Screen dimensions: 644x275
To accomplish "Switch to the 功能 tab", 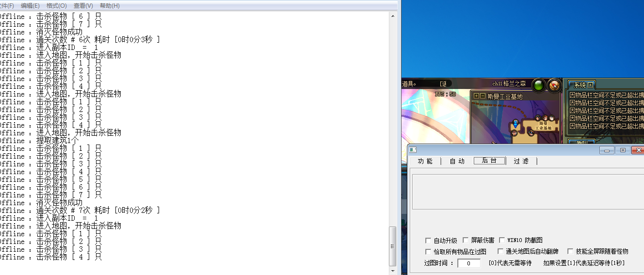I will point(425,161).
